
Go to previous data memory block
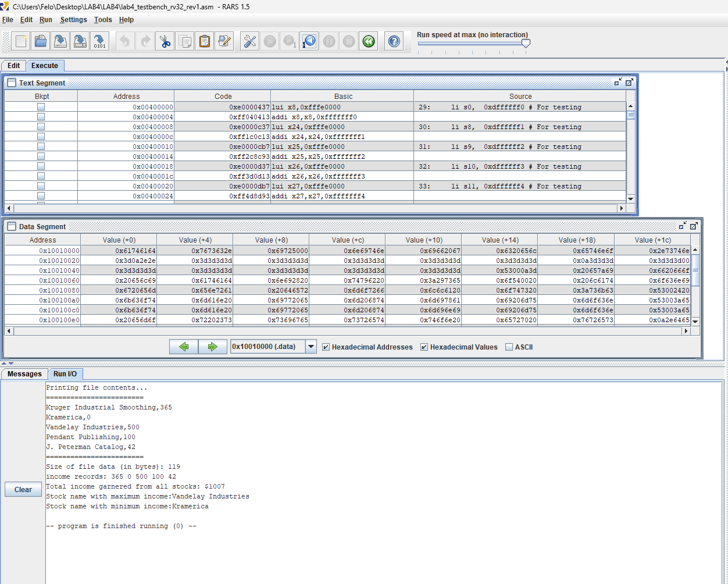(184, 347)
